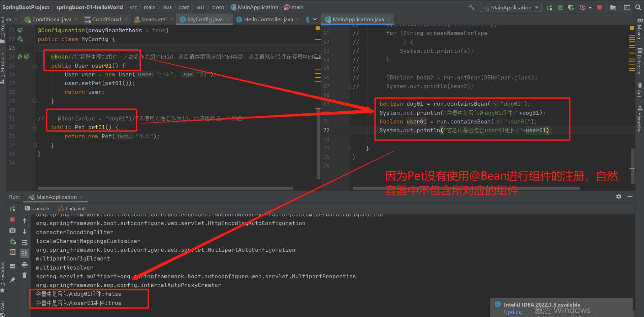The width and height of the screenshot is (644, 317).
Task: Toggle the fold marker at line 29
Action: point(35,101)
